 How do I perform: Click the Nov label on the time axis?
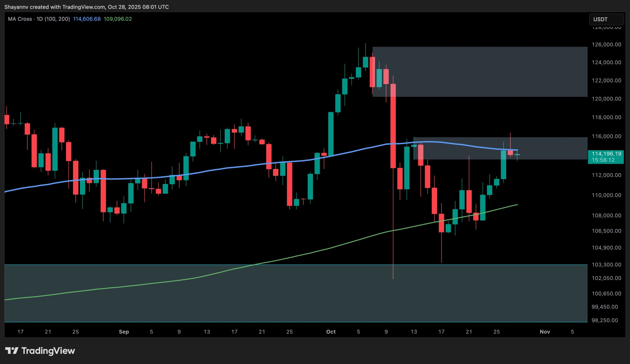pyautogui.click(x=545, y=332)
